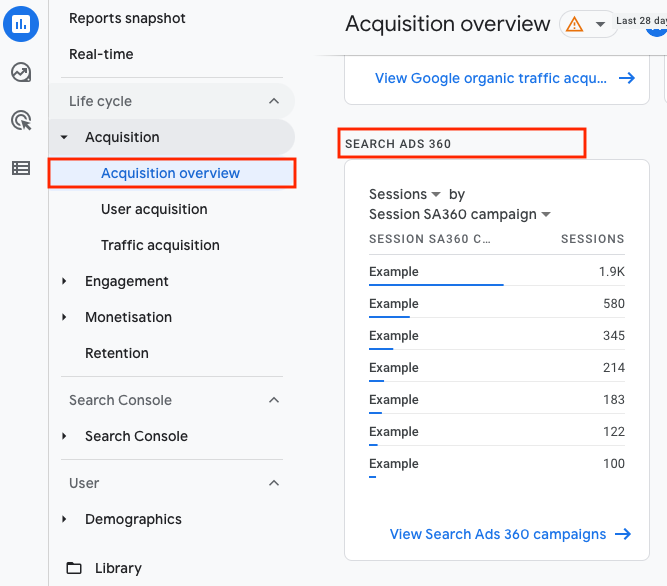Open the Traffic acquisition report

coord(160,245)
